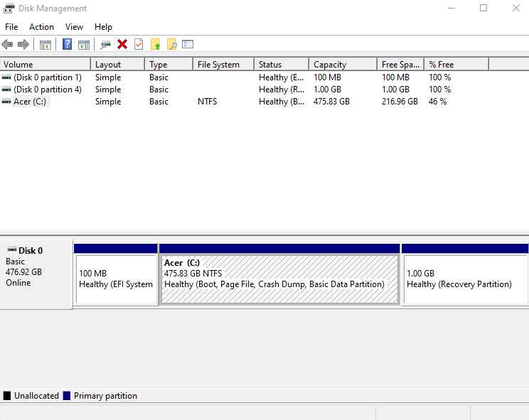
Task: Click drive icon for Disk 0 partition 1
Action: (x=6, y=77)
